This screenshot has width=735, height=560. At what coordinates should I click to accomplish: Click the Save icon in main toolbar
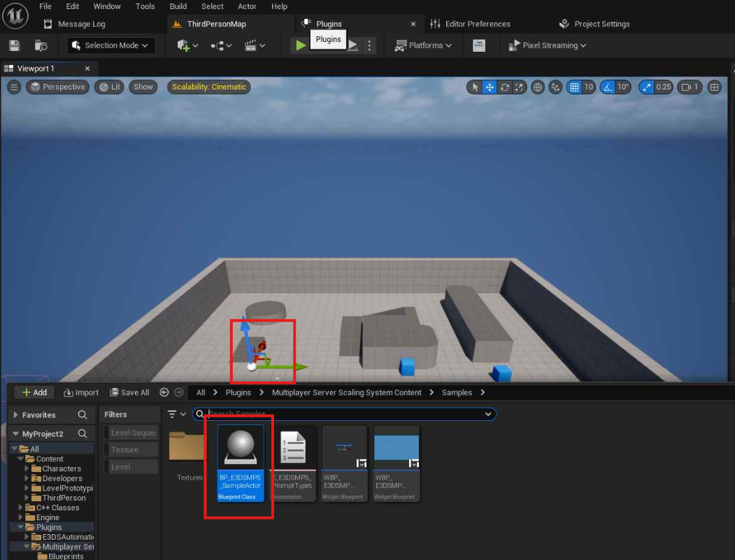(x=14, y=45)
